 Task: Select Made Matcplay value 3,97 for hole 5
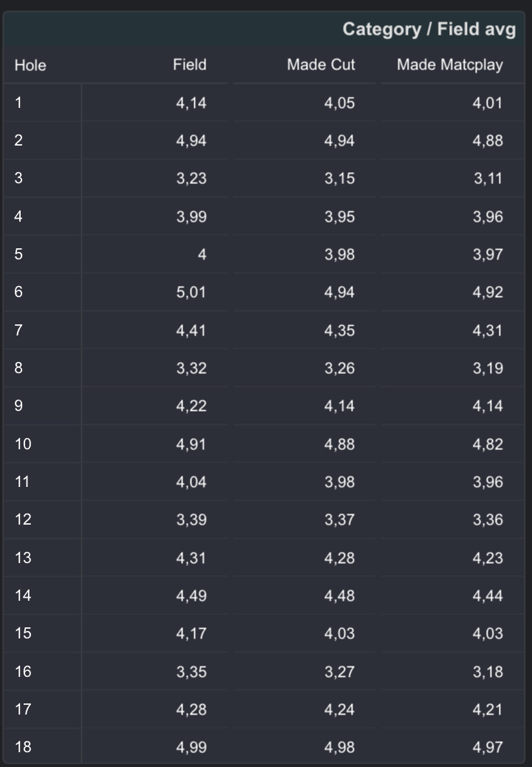click(488, 254)
